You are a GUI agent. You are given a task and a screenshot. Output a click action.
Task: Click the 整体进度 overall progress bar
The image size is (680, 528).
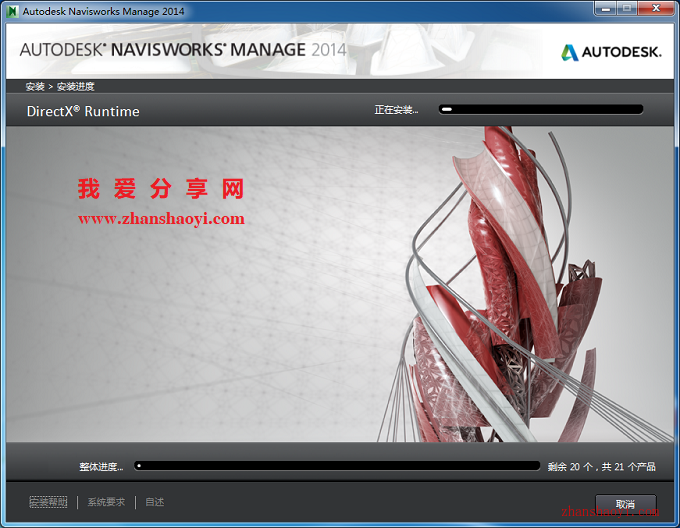click(x=337, y=466)
